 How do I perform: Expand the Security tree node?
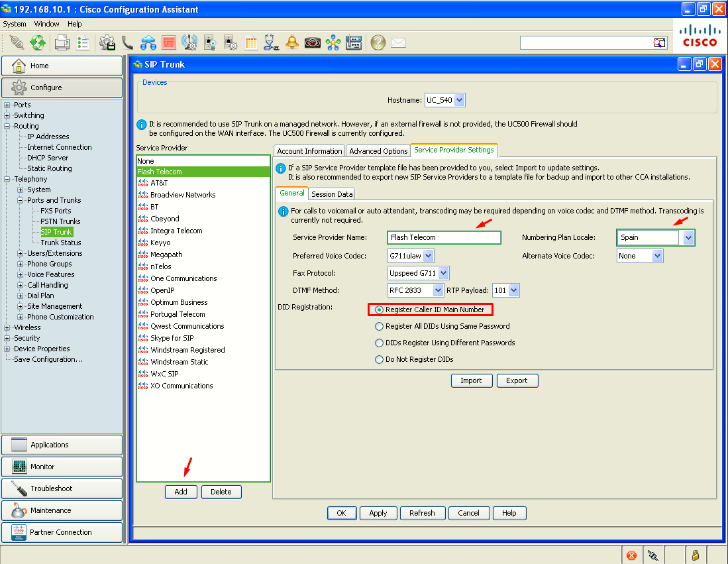tap(7, 338)
